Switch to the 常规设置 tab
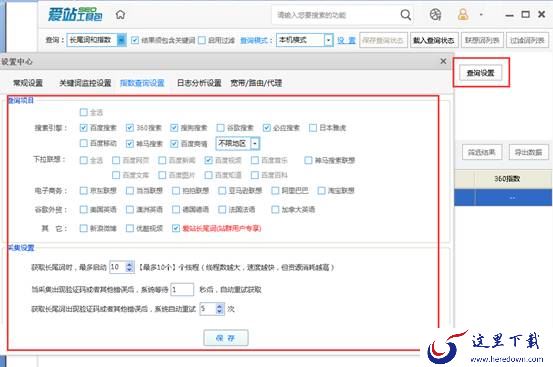Viewport: 553px width, 367px height. (x=28, y=83)
